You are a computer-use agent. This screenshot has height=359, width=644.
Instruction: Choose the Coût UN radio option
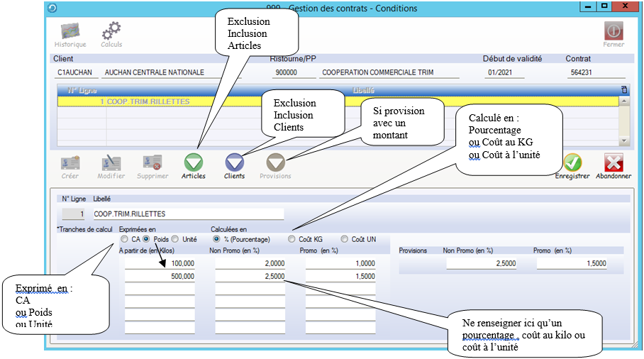345,240
